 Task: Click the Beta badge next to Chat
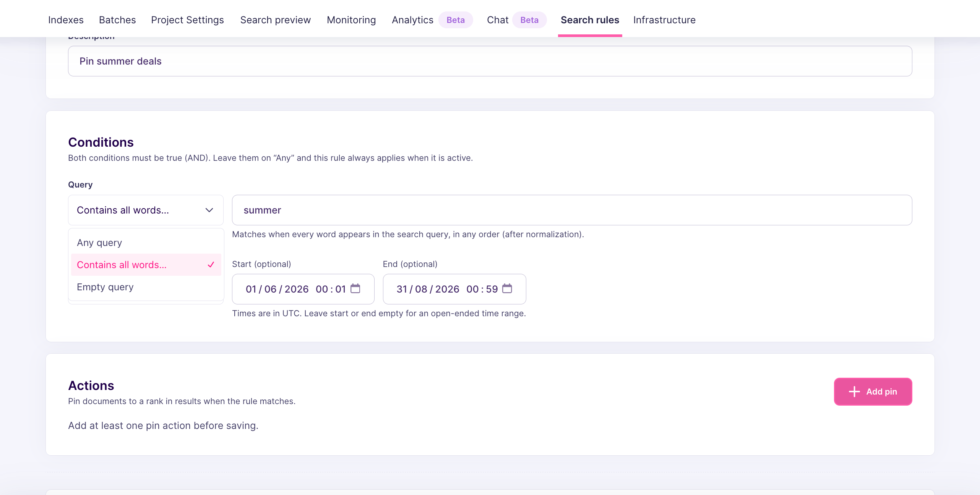529,20
